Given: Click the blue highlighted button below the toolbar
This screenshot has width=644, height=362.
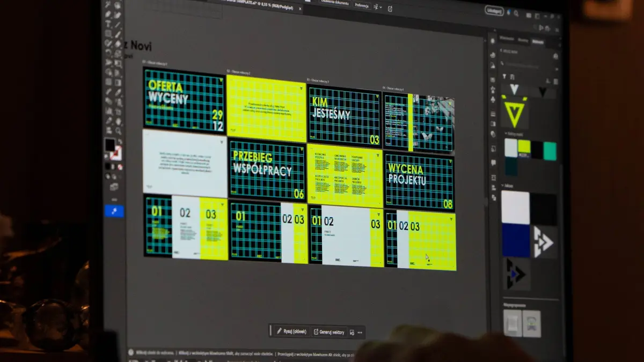Looking at the screenshot, I should pyautogui.click(x=114, y=210).
